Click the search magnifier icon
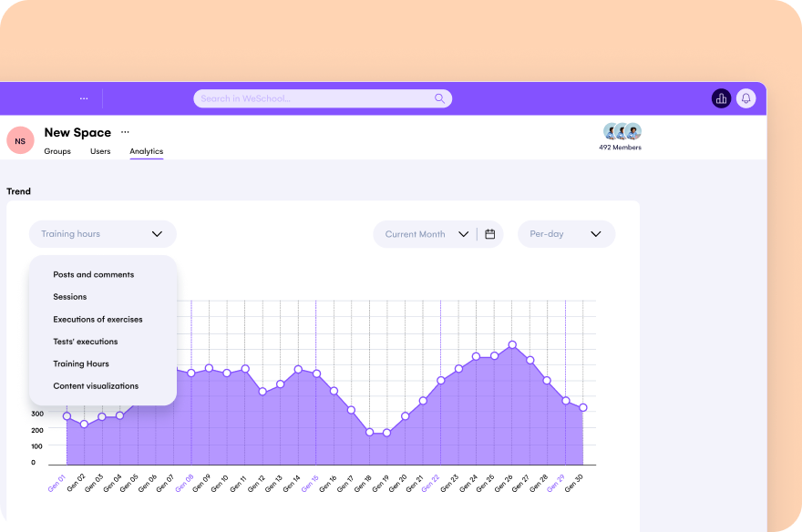 (x=439, y=98)
